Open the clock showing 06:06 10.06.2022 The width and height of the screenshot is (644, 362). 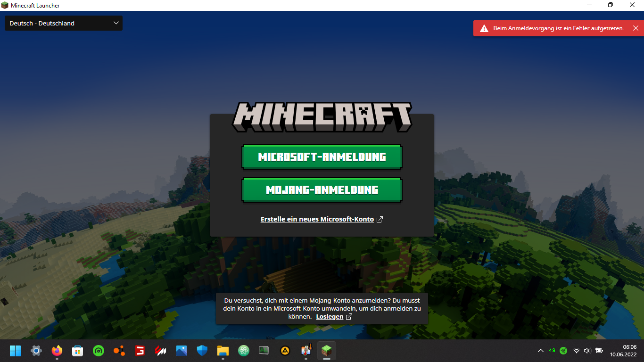[623, 351]
